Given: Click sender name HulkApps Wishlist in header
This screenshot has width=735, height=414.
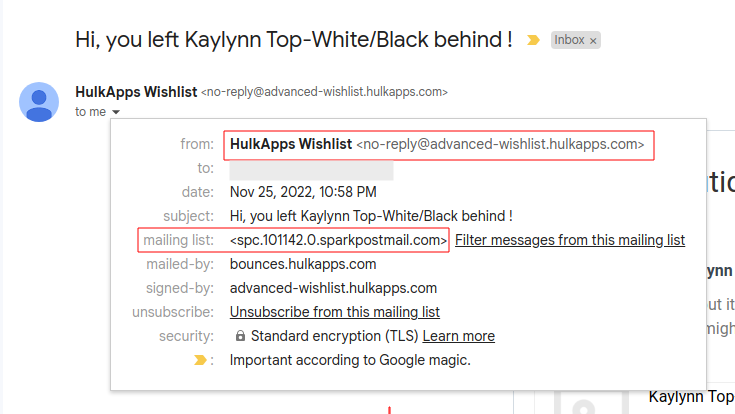Looking at the screenshot, I should point(136,92).
